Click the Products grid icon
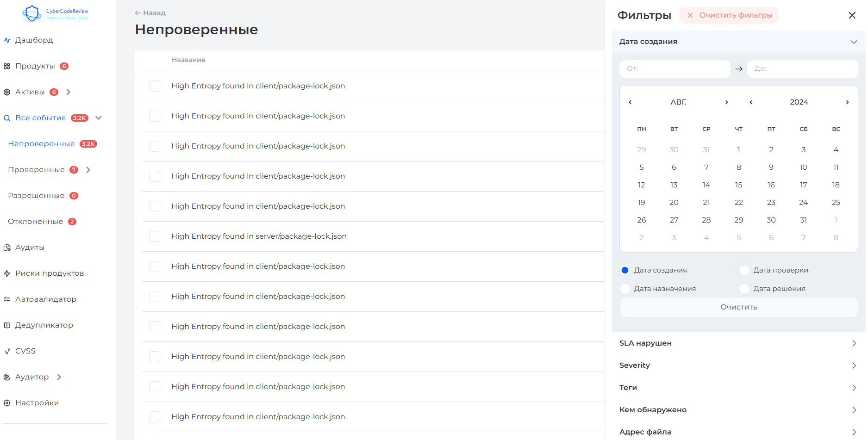 point(7,66)
